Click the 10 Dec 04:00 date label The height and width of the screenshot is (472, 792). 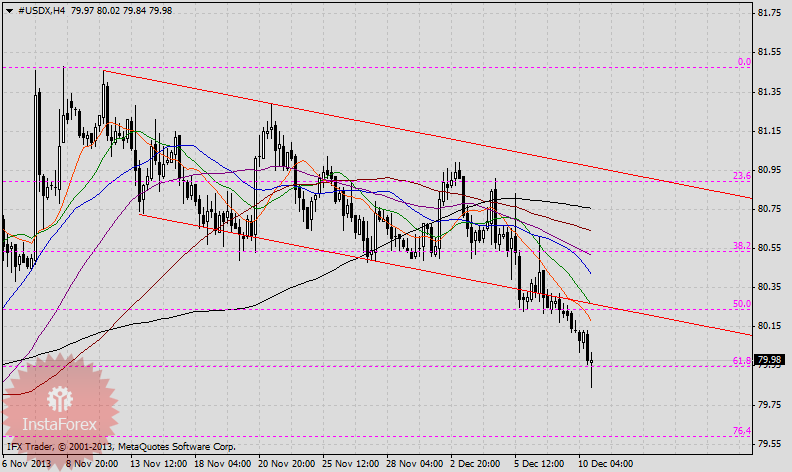click(605, 464)
